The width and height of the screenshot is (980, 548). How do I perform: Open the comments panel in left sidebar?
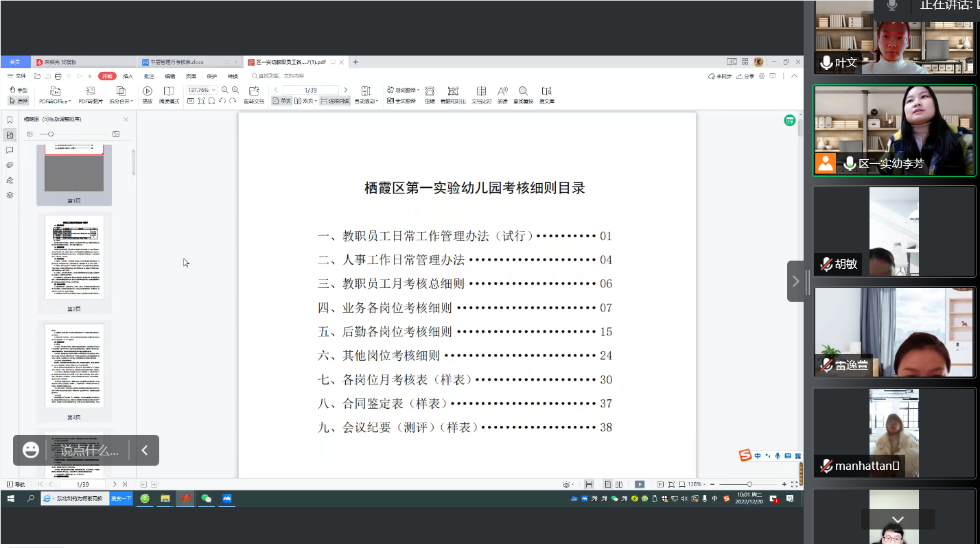click(x=10, y=150)
